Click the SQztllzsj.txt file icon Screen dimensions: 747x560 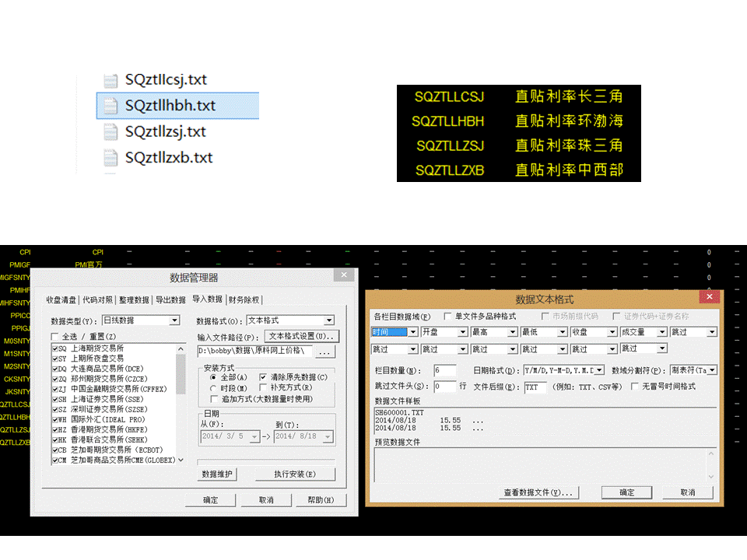coord(112,132)
